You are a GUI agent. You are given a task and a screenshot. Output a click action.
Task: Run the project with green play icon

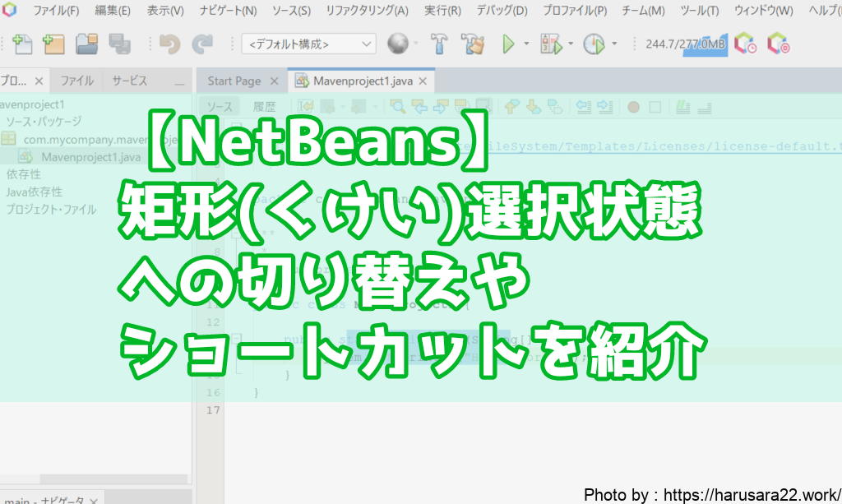click(x=508, y=44)
